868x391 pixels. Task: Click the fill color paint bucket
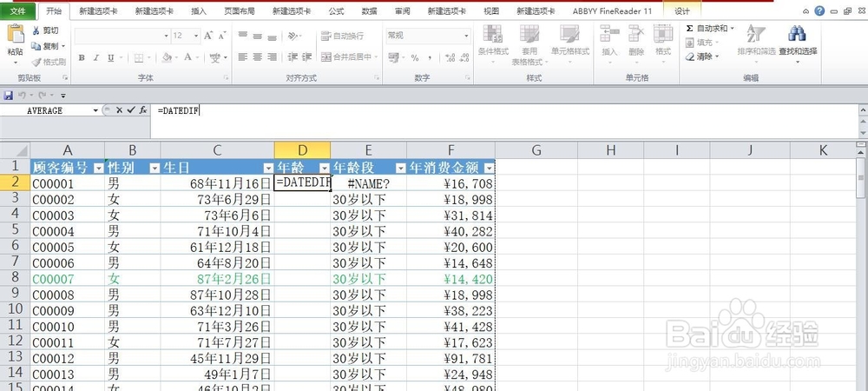tap(166, 57)
